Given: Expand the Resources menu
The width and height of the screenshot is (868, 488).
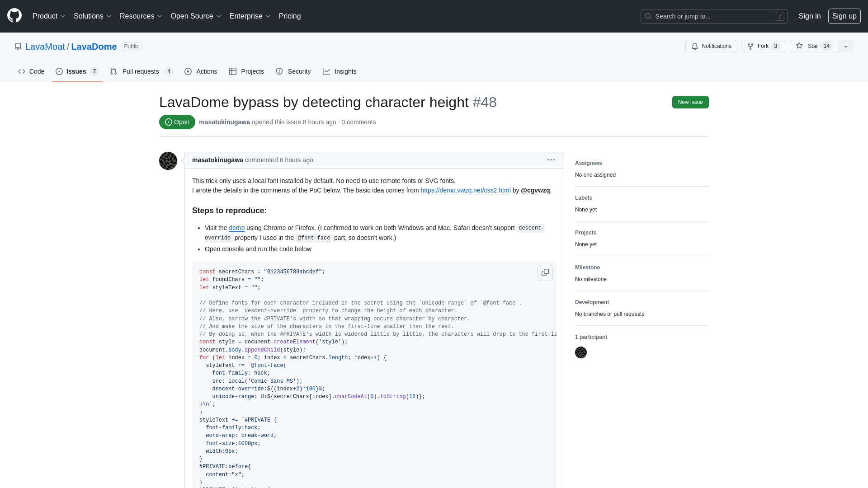Looking at the screenshot, I should (141, 16).
